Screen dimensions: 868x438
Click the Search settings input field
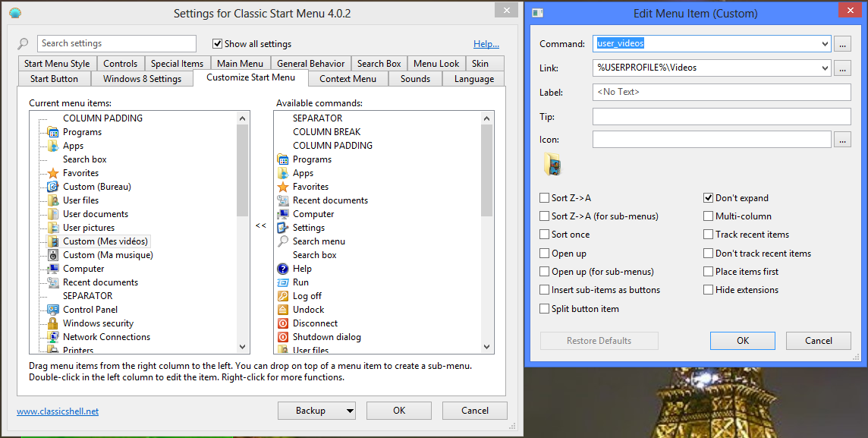116,44
